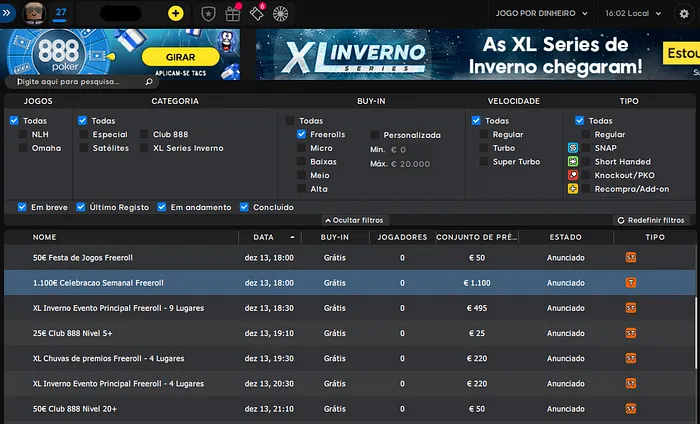Check the Satélites category filter
The width and height of the screenshot is (700, 424).
83,148
